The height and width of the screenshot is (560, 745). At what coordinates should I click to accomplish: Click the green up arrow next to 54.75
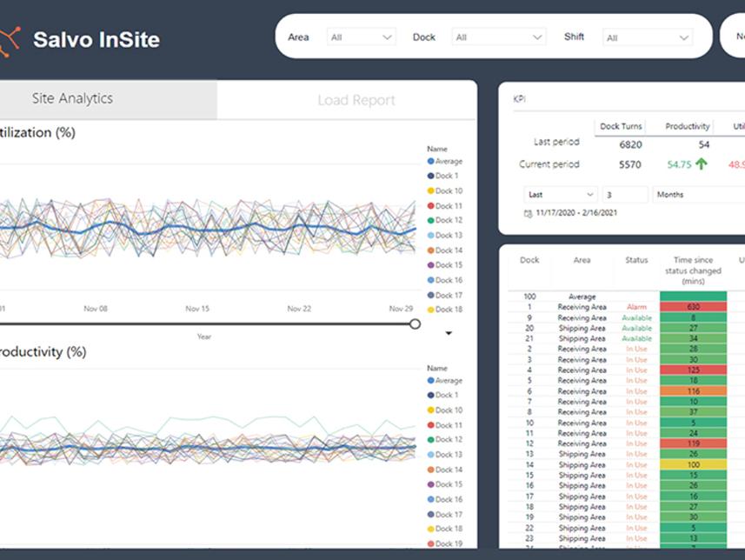pyautogui.click(x=701, y=163)
